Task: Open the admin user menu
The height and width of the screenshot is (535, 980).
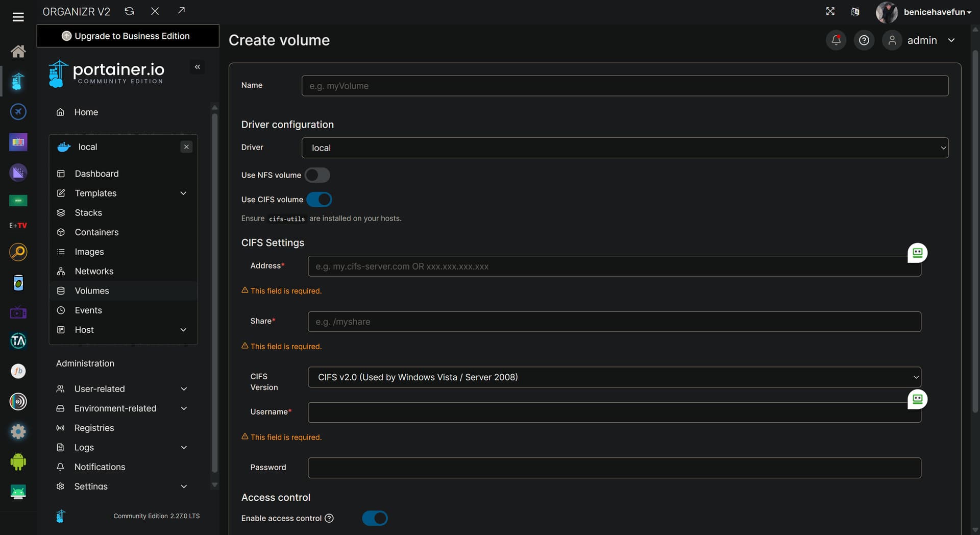Action: [x=921, y=40]
